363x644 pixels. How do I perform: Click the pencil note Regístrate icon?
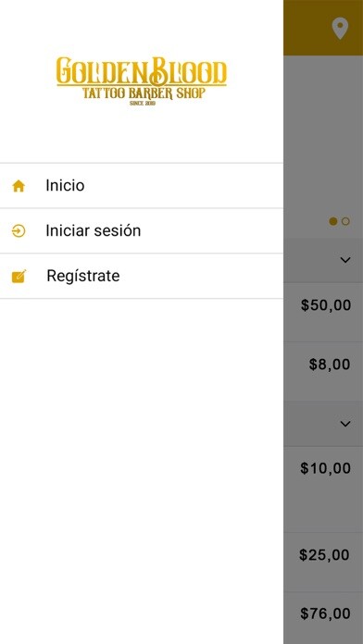(19, 277)
